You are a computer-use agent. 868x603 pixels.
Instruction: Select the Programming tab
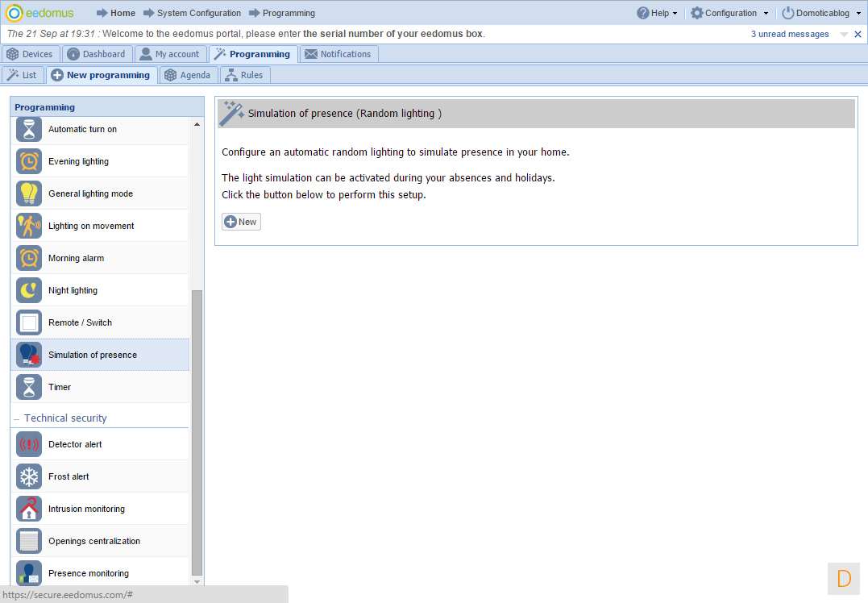click(253, 54)
